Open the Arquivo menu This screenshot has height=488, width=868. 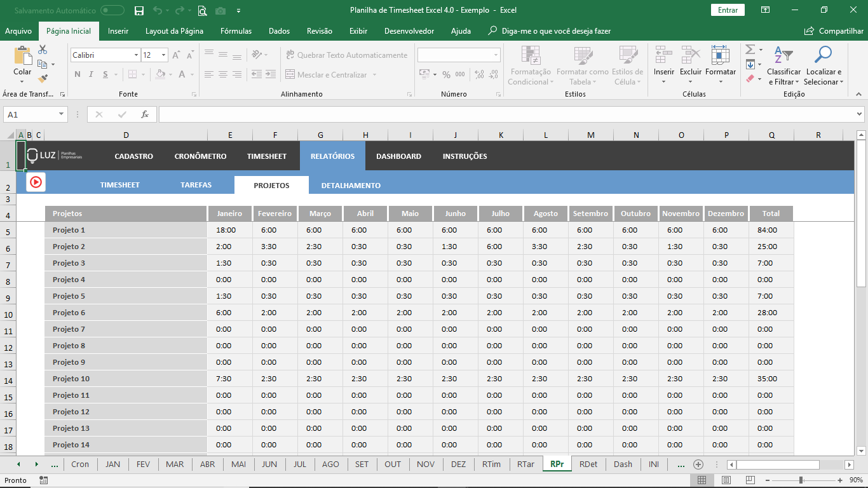[x=18, y=31]
